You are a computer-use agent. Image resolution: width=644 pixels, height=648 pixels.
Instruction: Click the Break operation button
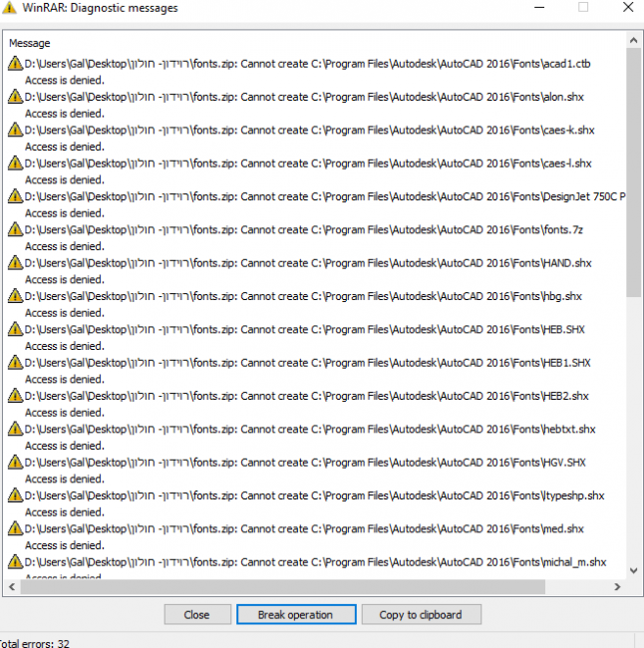[296, 614]
